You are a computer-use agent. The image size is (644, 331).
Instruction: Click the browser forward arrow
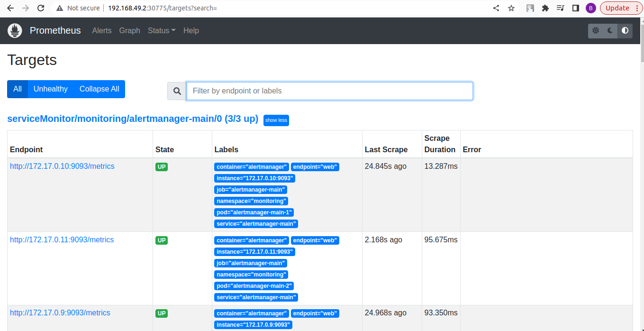point(26,8)
